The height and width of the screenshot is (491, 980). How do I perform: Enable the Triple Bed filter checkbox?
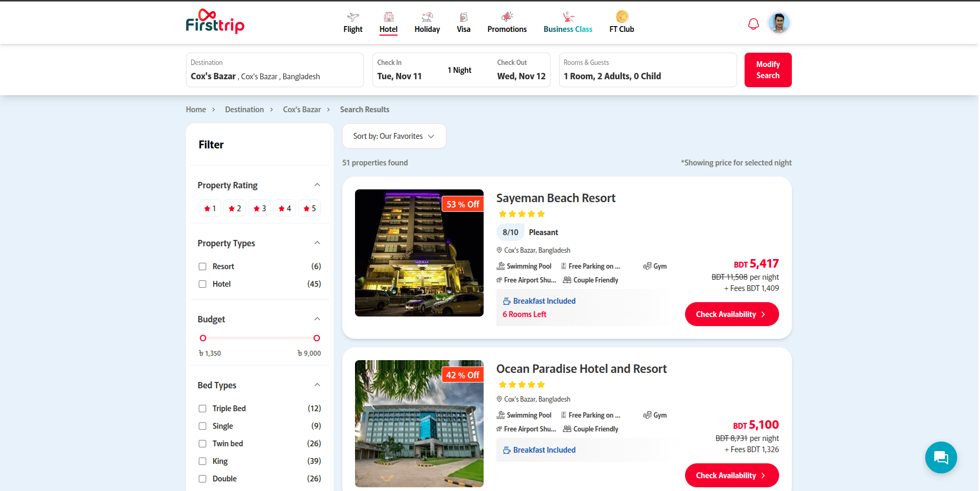click(202, 409)
